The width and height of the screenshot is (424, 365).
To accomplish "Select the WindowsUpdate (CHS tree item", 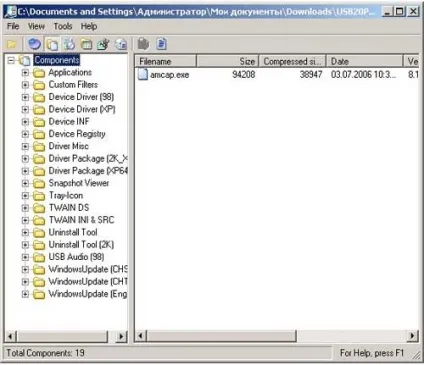I will (88, 269).
